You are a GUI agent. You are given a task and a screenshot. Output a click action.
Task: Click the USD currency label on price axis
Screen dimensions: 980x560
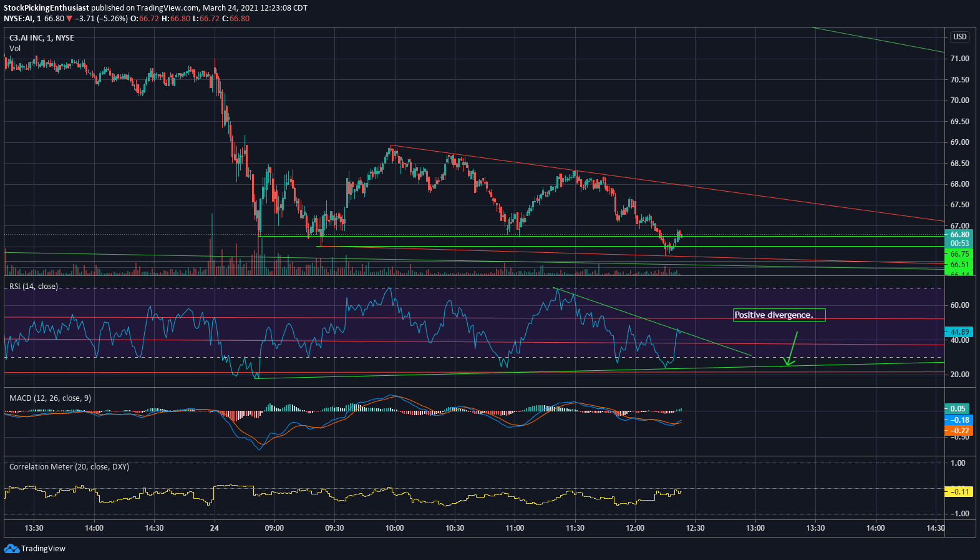(959, 37)
